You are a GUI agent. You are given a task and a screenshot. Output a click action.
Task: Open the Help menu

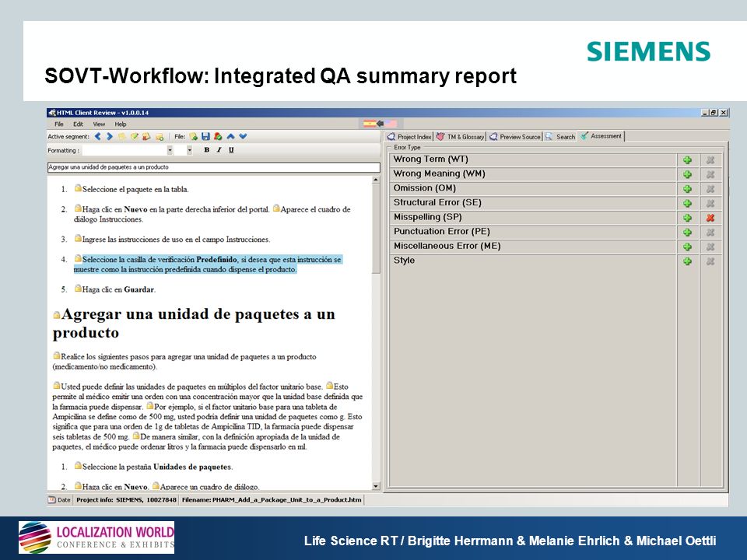[x=121, y=124]
